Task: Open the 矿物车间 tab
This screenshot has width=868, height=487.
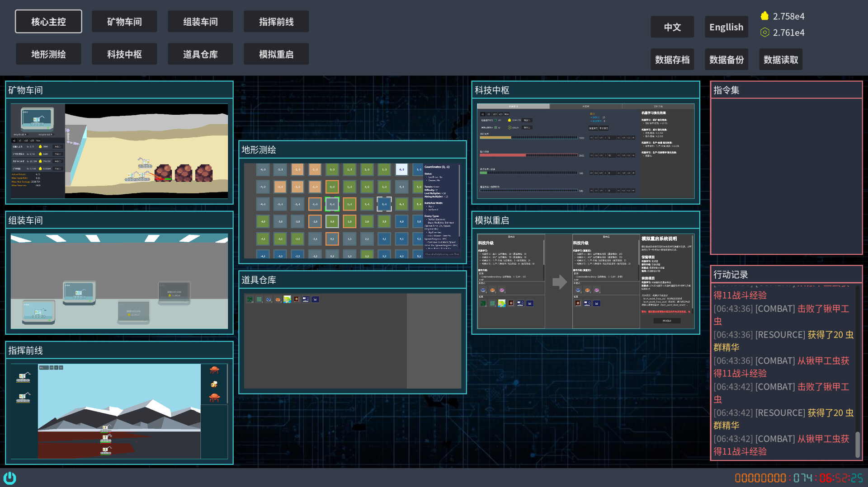Action: point(124,22)
